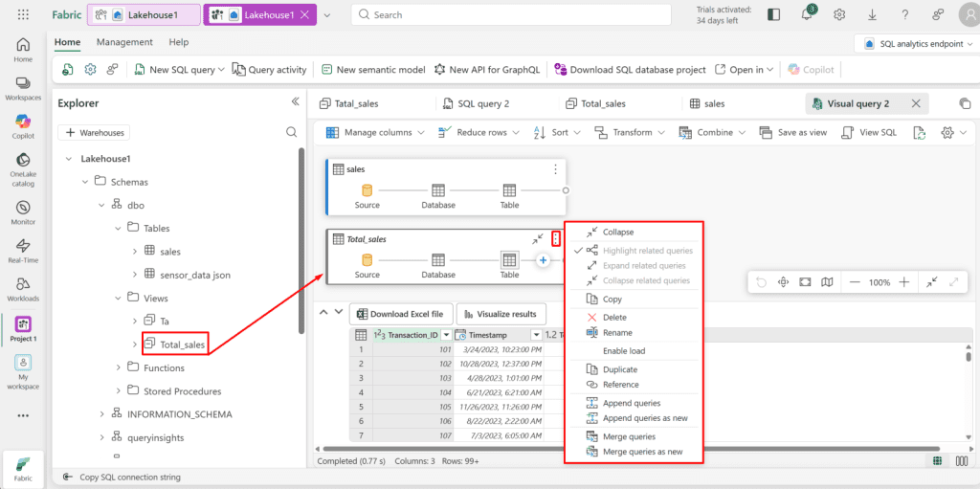Click the Visualize results button
Viewport: 980px width, 489px height.
pos(501,314)
